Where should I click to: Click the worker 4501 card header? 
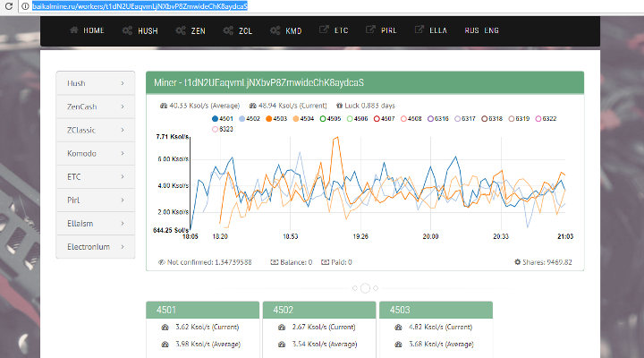202,310
